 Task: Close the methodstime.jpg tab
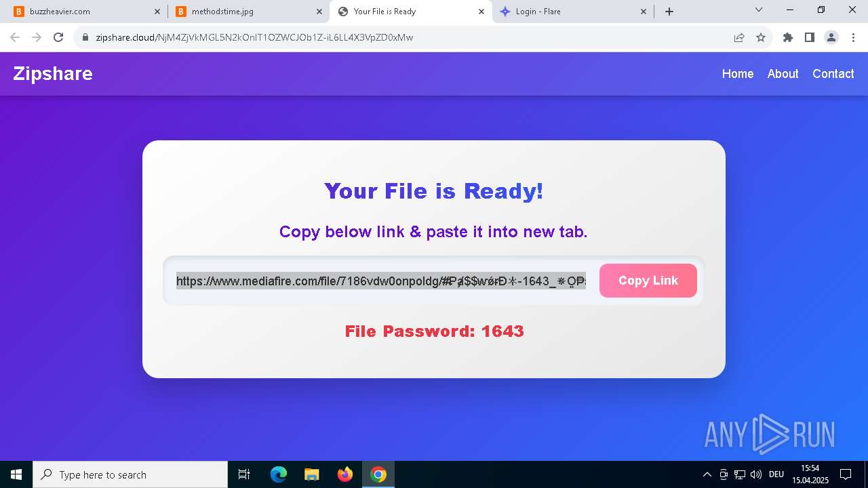point(319,12)
